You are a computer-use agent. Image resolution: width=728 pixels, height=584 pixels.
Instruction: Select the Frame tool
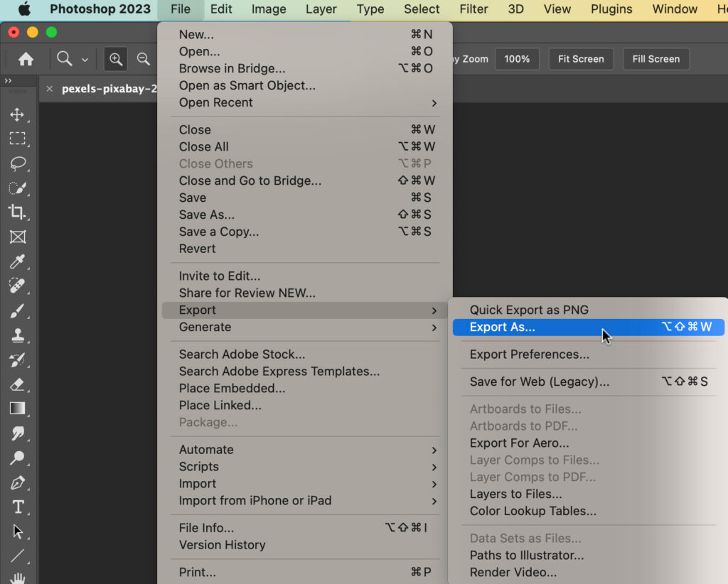click(x=17, y=237)
